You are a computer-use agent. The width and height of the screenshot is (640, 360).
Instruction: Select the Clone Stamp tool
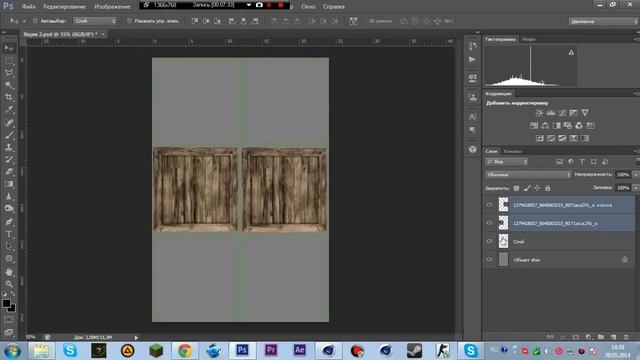(x=9, y=147)
